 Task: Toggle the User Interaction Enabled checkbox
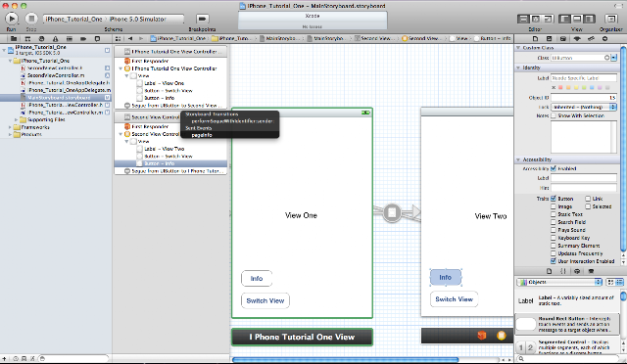(x=554, y=261)
